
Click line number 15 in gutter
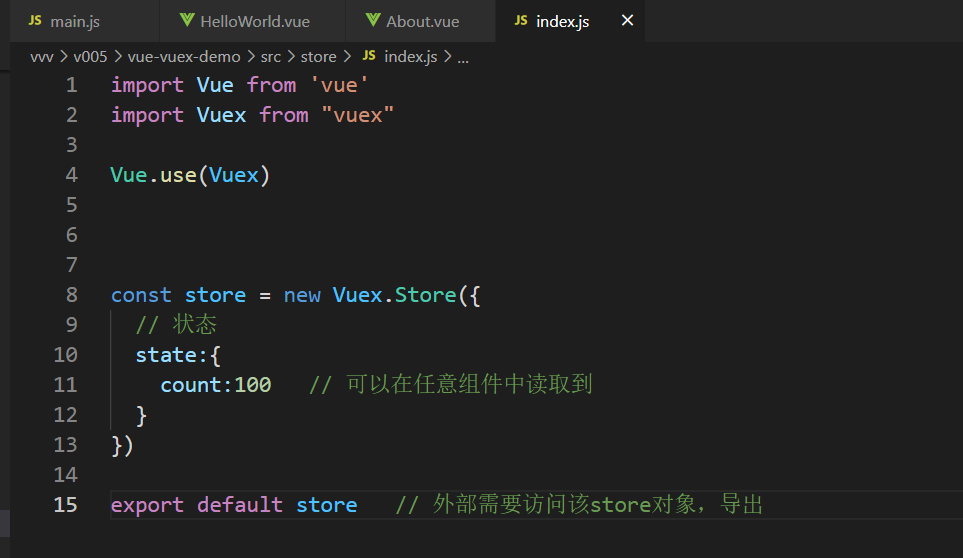(x=65, y=505)
